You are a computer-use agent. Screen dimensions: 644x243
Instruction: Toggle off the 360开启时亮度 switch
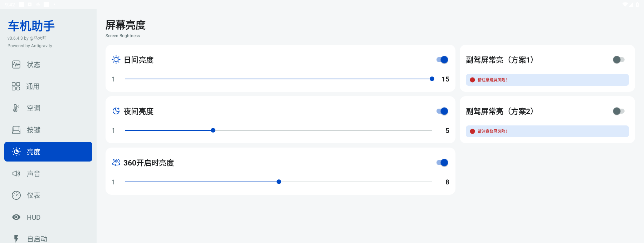point(442,163)
